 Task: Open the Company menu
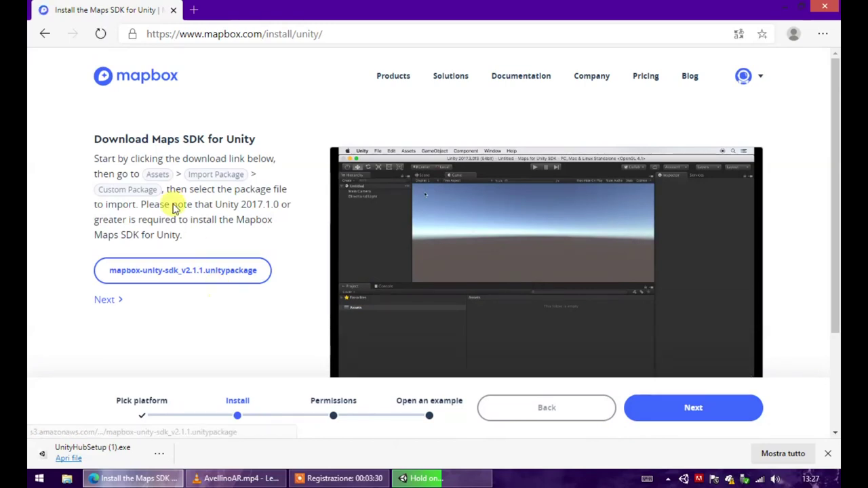(591, 76)
